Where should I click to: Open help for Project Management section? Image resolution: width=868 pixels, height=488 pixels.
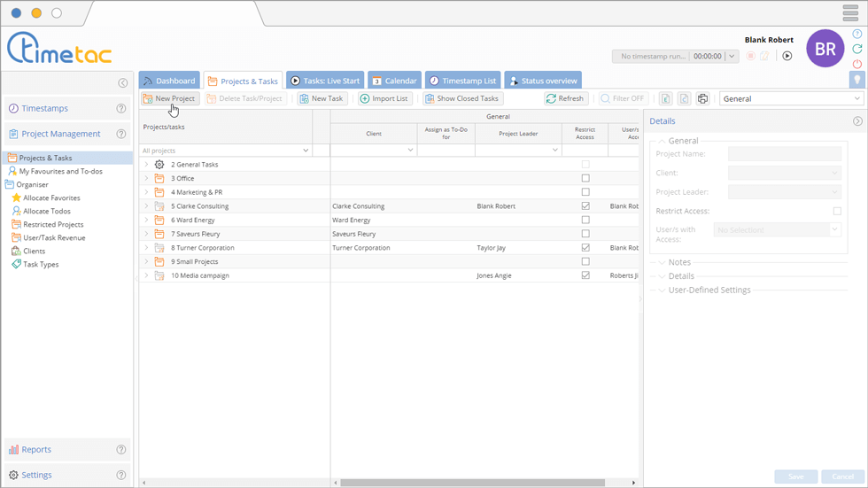121,134
